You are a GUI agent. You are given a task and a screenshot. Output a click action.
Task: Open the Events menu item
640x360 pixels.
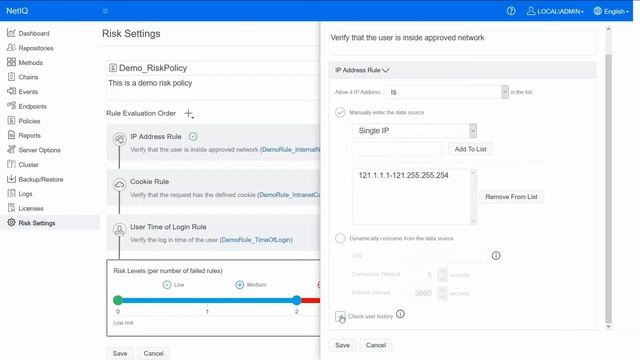tap(28, 92)
